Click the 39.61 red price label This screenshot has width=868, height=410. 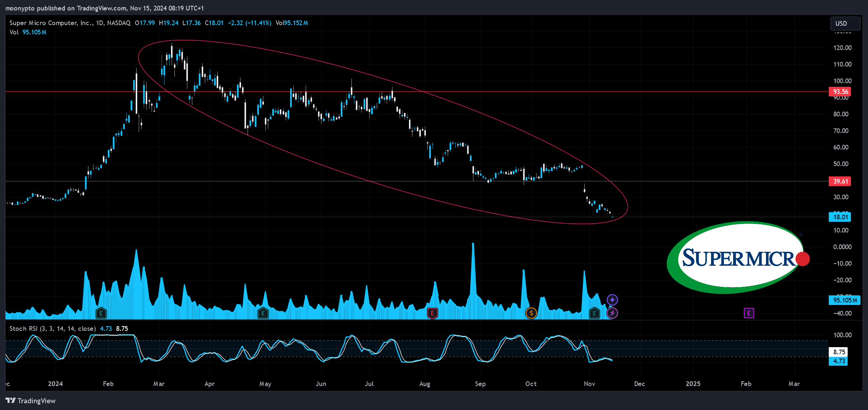[840, 181]
